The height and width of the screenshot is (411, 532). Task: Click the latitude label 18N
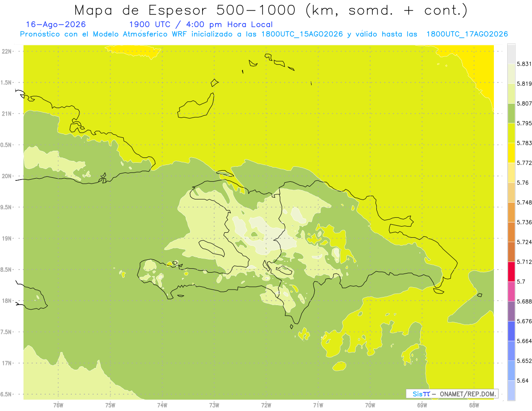pos(7,301)
